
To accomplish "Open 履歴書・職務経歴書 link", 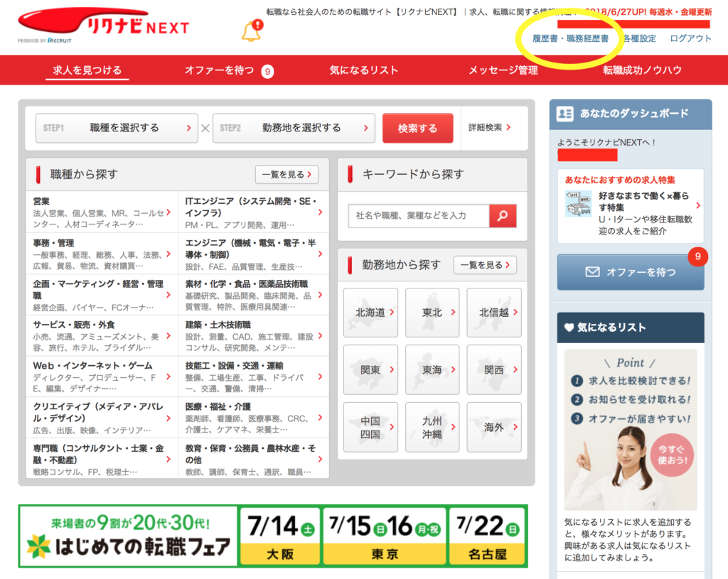I will point(570,38).
